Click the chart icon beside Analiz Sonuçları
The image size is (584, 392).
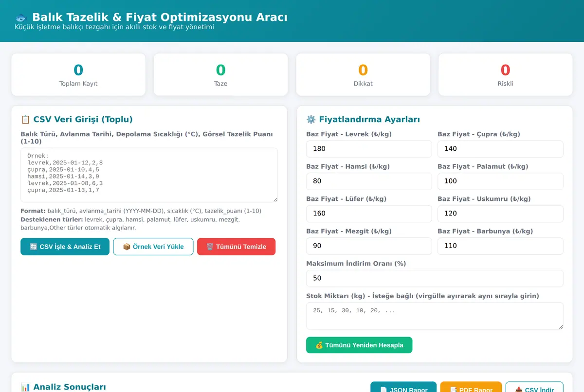coord(25,387)
